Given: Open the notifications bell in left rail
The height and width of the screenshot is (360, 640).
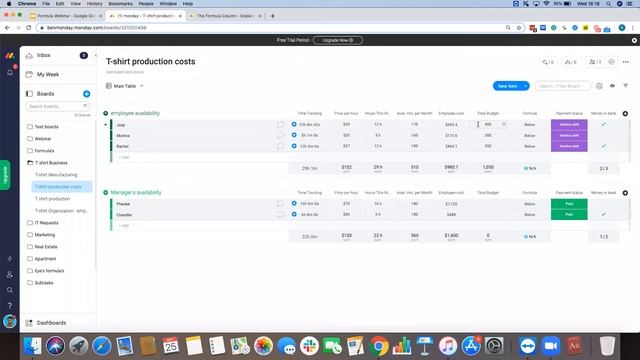Looking at the screenshot, I should click(x=10, y=72).
